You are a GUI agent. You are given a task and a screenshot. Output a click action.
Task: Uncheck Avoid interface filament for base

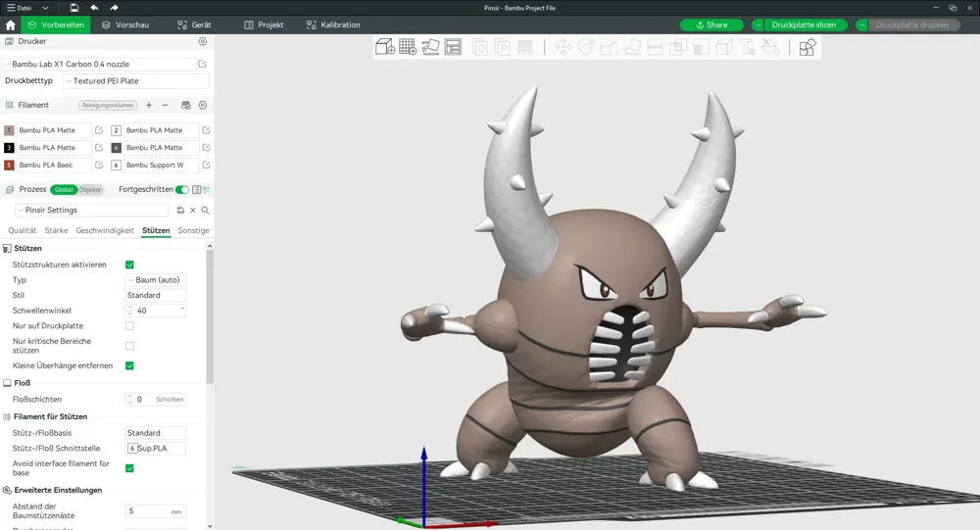[129, 468]
